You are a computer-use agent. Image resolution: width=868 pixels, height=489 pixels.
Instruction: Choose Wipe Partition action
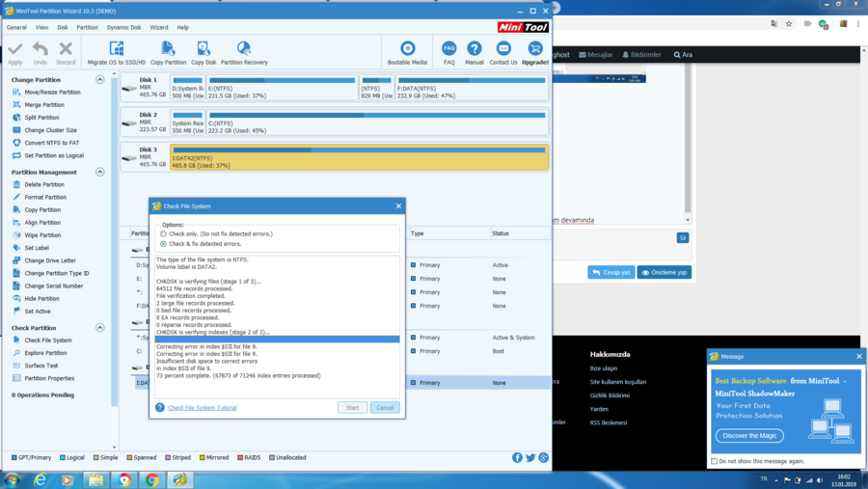pos(42,235)
